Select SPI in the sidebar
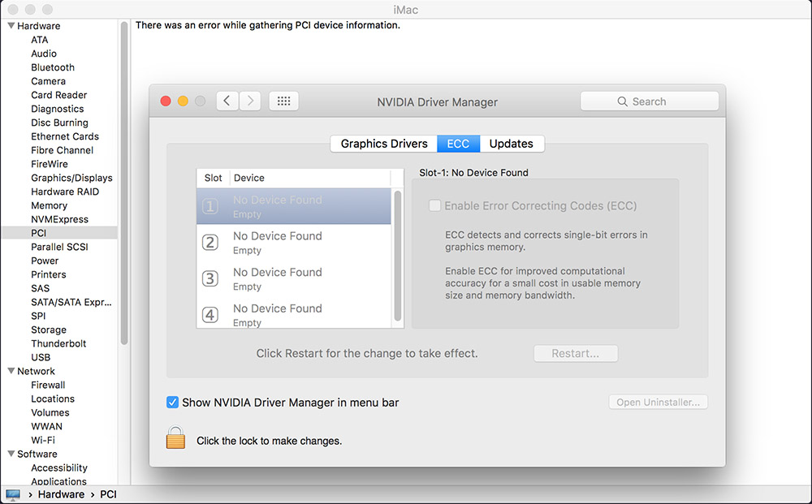The image size is (812, 504). pyautogui.click(x=38, y=316)
